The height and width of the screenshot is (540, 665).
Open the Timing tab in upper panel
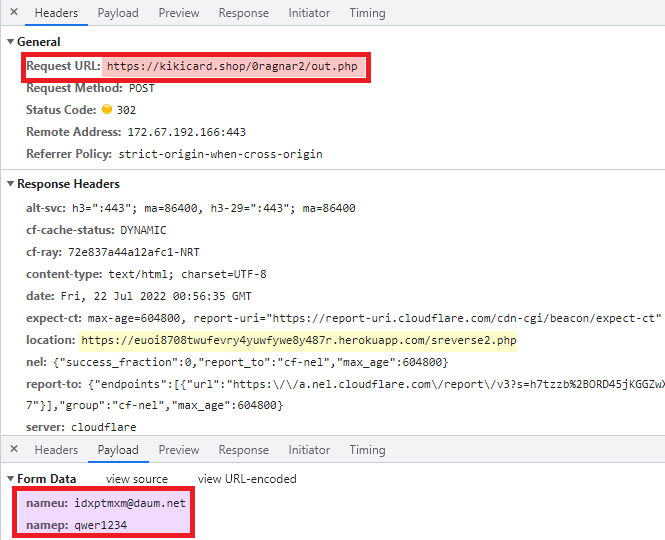(x=368, y=13)
